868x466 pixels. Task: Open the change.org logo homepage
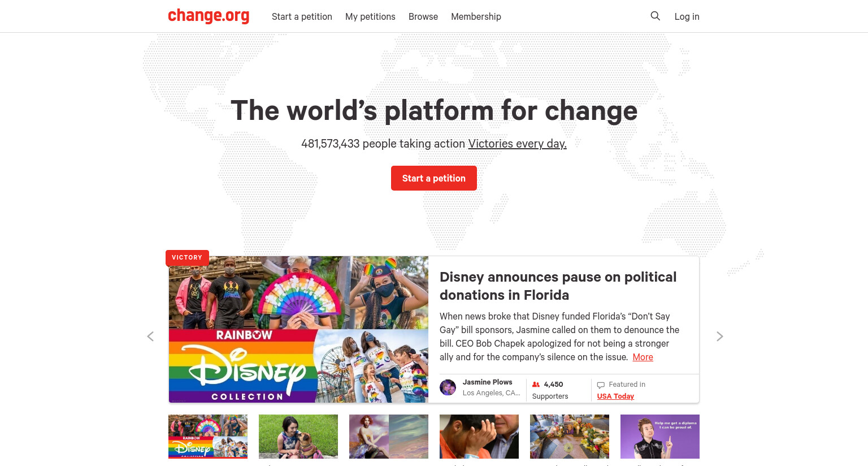[x=209, y=16]
